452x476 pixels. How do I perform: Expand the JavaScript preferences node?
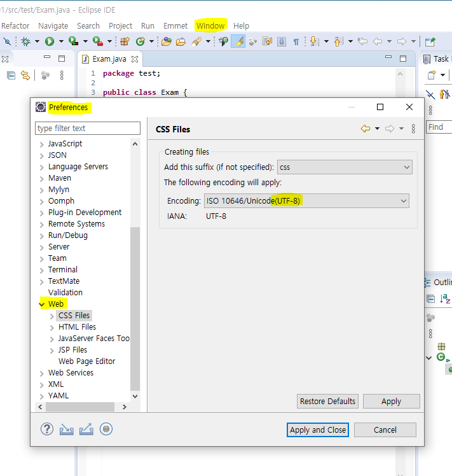click(41, 144)
